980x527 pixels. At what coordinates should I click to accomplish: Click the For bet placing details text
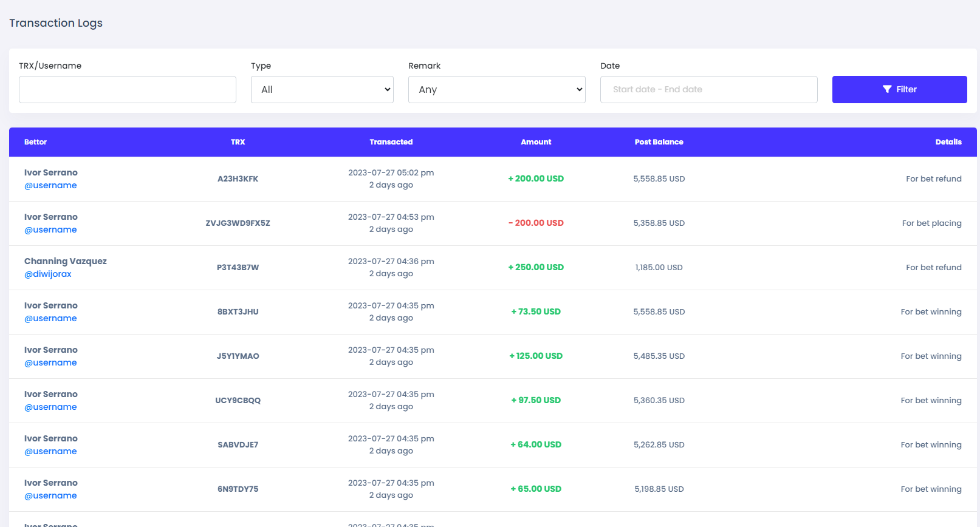(x=931, y=223)
